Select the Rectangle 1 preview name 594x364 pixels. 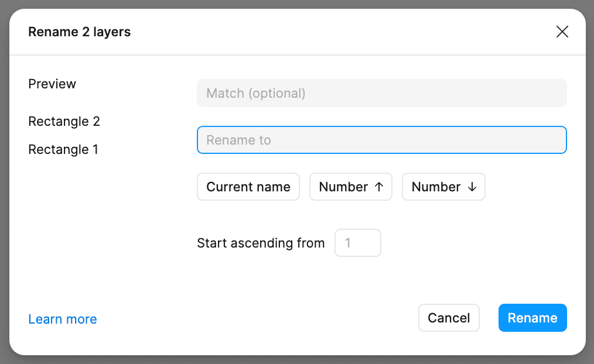point(63,149)
